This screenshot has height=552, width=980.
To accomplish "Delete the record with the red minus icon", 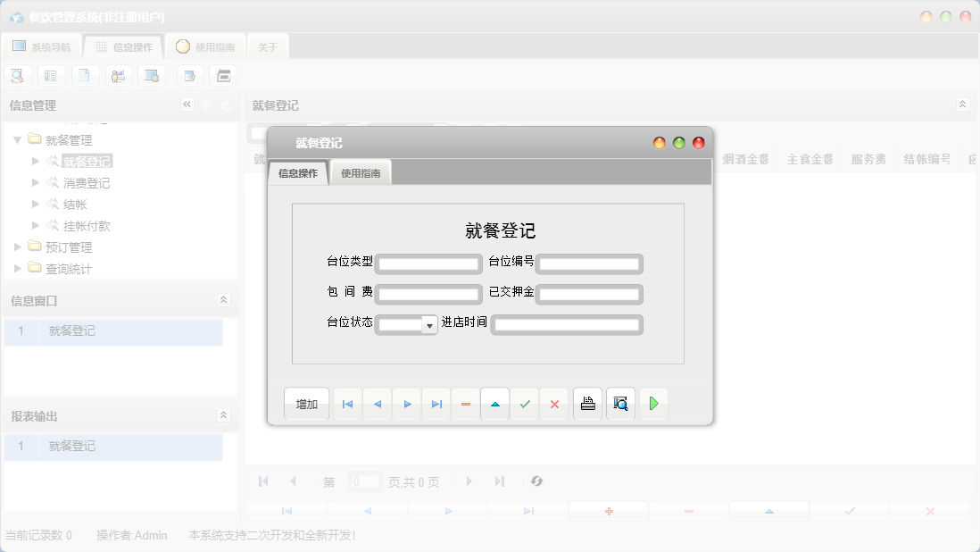I will 465,404.
